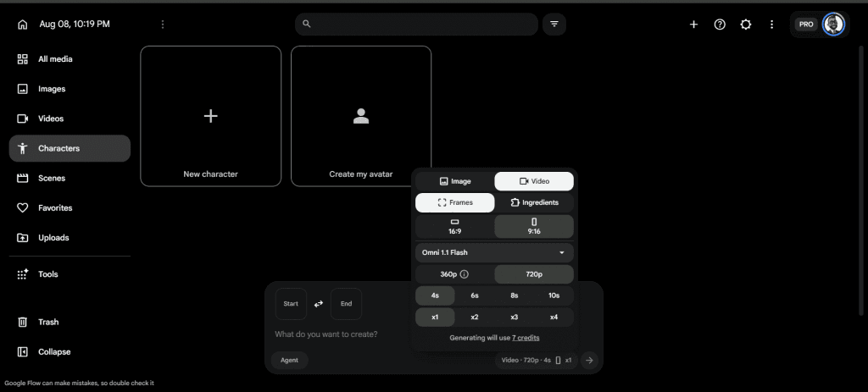This screenshot has height=392, width=868.
Task: Open Trash in sidebar
Action: [x=70, y=322]
